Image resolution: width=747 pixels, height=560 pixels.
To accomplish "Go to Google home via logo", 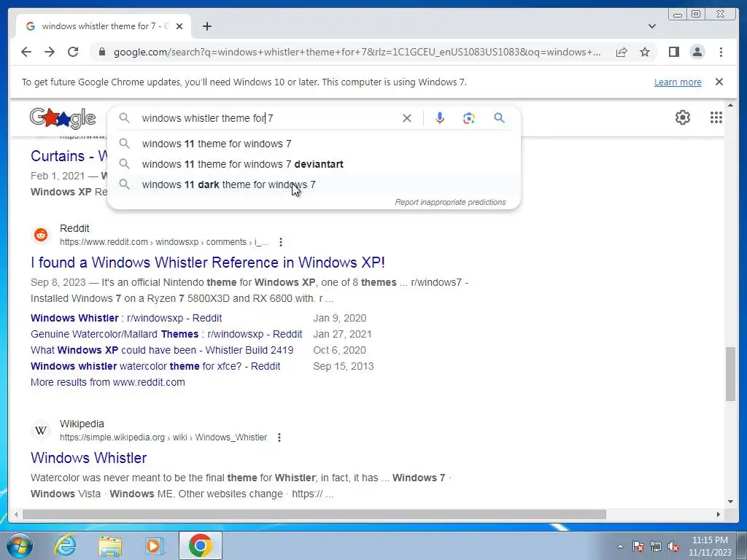I will click(63, 118).
